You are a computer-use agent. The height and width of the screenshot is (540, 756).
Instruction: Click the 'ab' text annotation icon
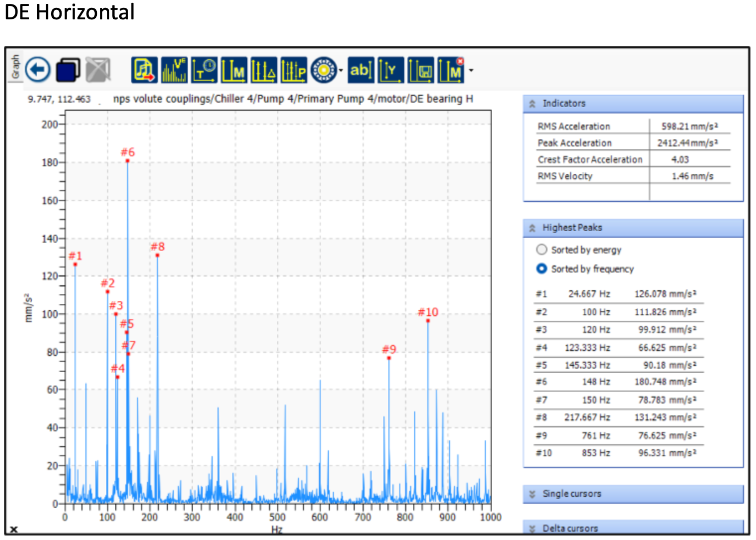(x=361, y=70)
